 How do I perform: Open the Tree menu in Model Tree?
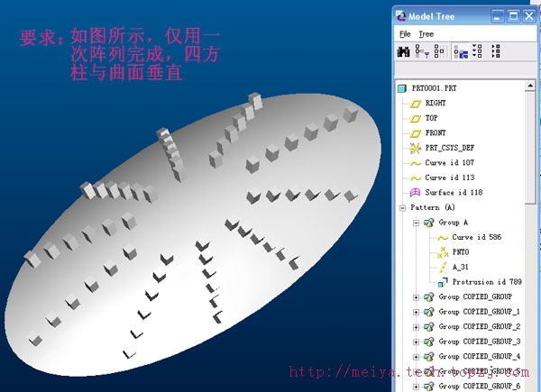click(426, 34)
